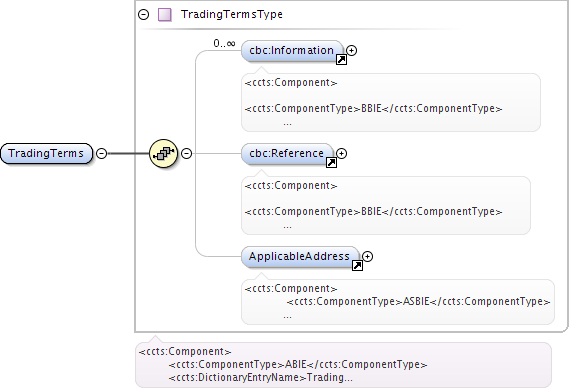This screenshot has height=391, width=570.
Task: Expand the cbc:Reference element
Action: click(x=341, y=153)
